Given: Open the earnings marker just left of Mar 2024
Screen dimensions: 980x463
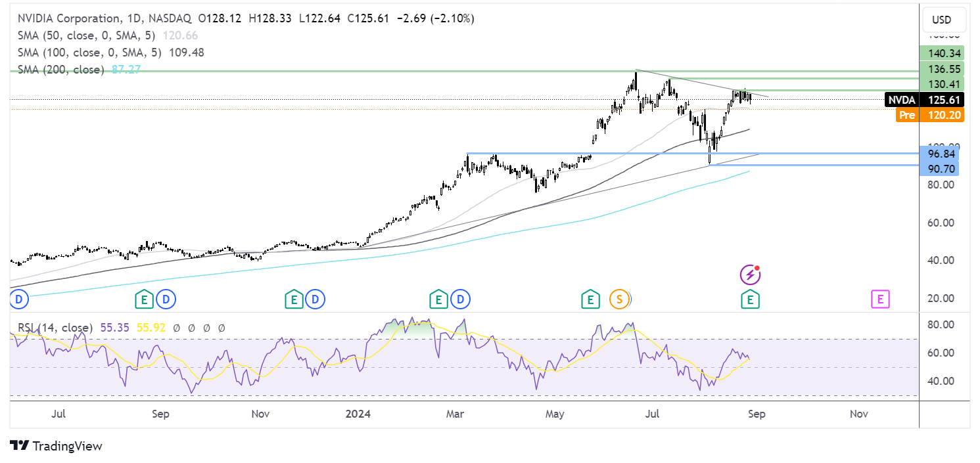Looking at the screenshot, I should click(x=438, y=300).
